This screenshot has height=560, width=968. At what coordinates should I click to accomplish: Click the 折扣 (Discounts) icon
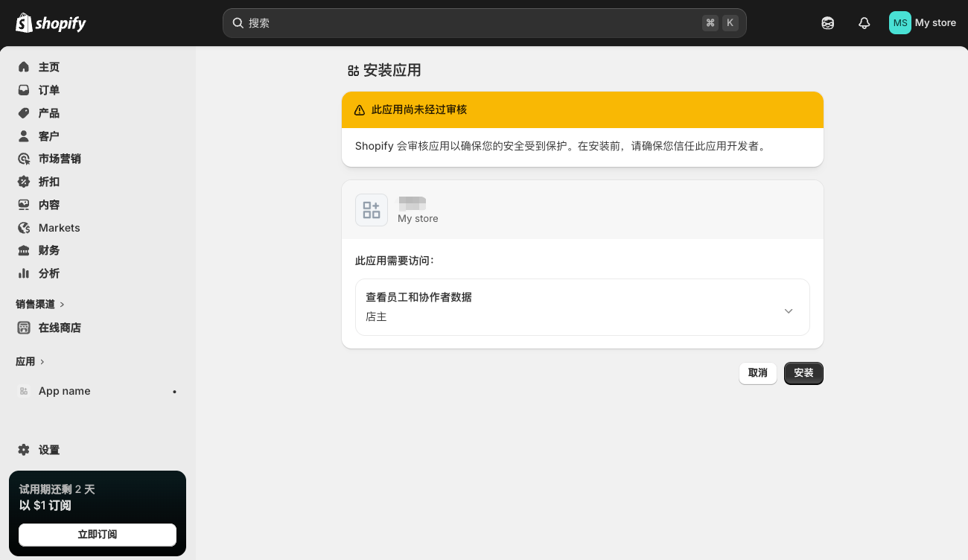25,182
